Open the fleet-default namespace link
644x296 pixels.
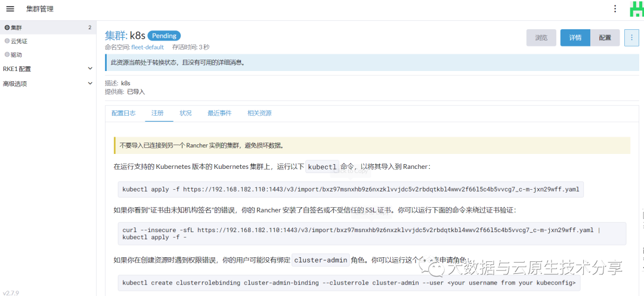click(x=147, y=47)
